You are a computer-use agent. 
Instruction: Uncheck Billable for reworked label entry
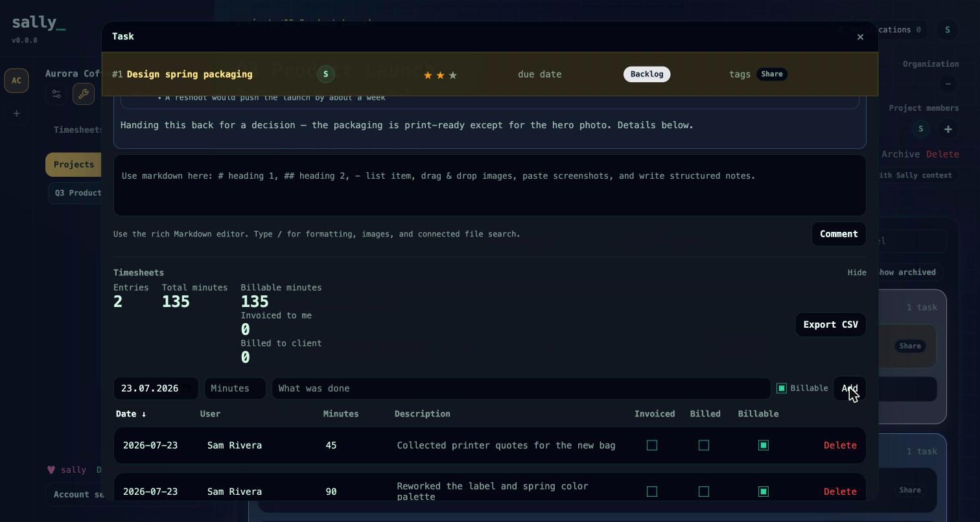click(x=764, y=492)
